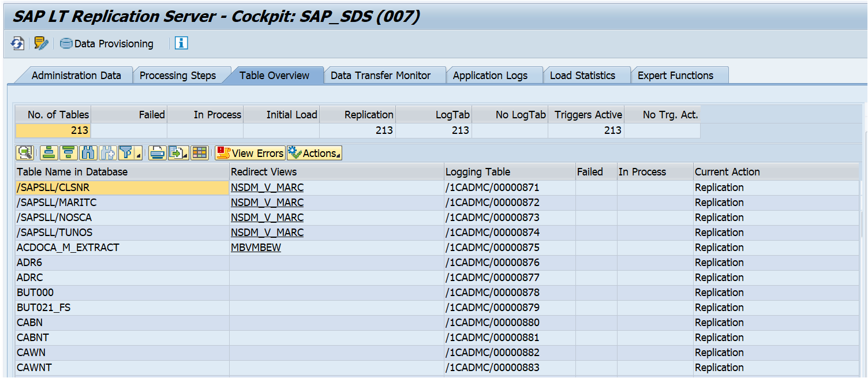Sort the table list ascending
Viewport: 868px width, 378px height.
pyautogui.click(x=49, y=152)
